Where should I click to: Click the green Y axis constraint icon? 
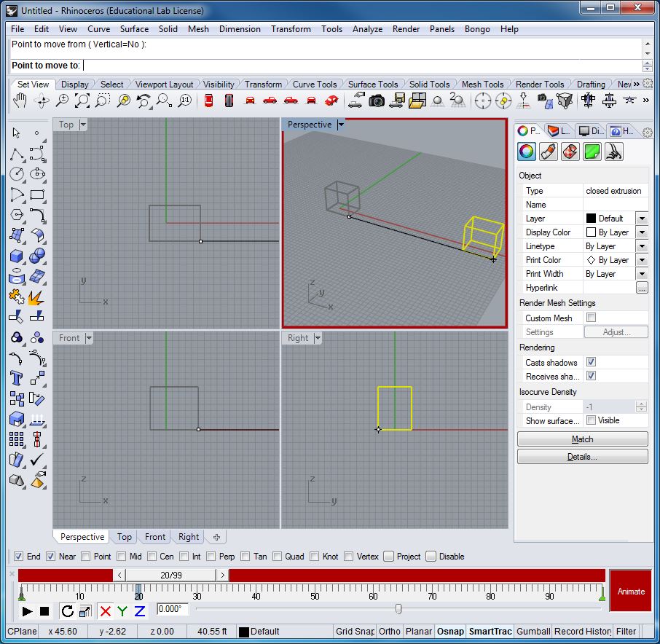122,610
